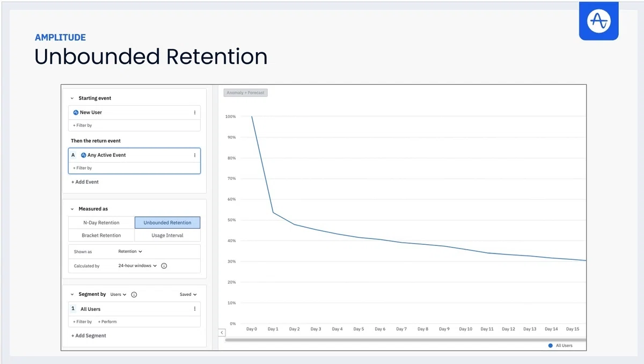
Task: Click the + Add Event link
Action: pyautogui.click(x=85, y=182)
